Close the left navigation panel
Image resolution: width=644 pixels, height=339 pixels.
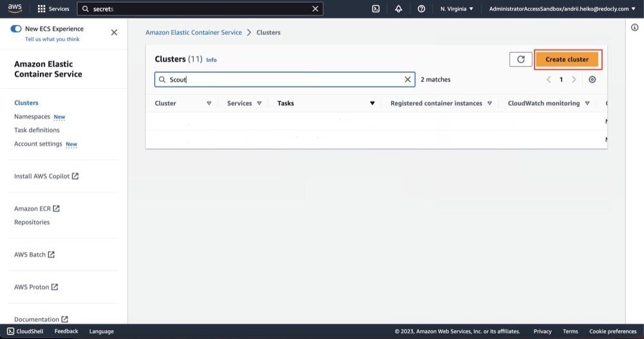(x=114, y=32)
